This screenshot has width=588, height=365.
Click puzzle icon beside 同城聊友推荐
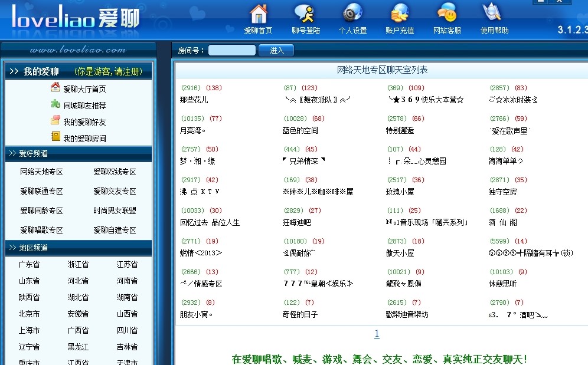[x=55, y=103]
